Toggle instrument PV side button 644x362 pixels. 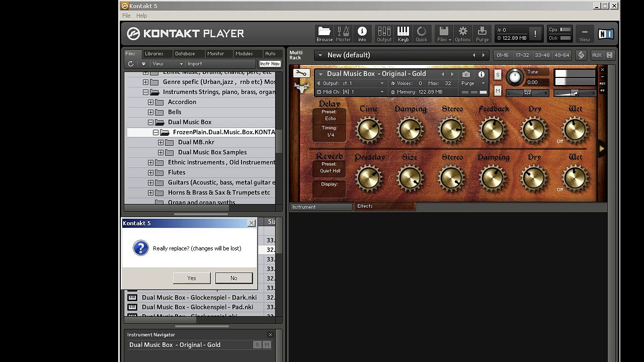click(602, 90)
